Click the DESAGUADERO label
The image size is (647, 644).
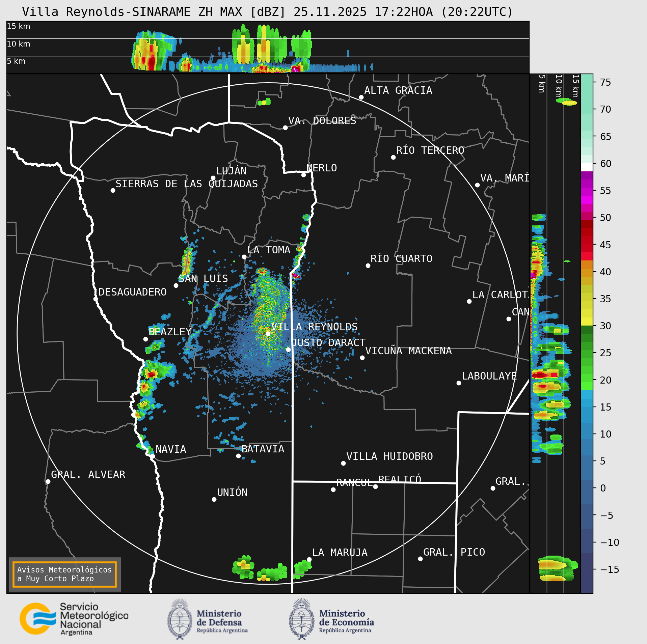click(x=133, y=292)
